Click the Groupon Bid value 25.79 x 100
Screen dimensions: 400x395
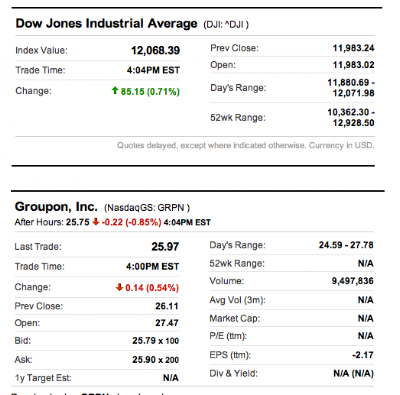tap(156, 341)
